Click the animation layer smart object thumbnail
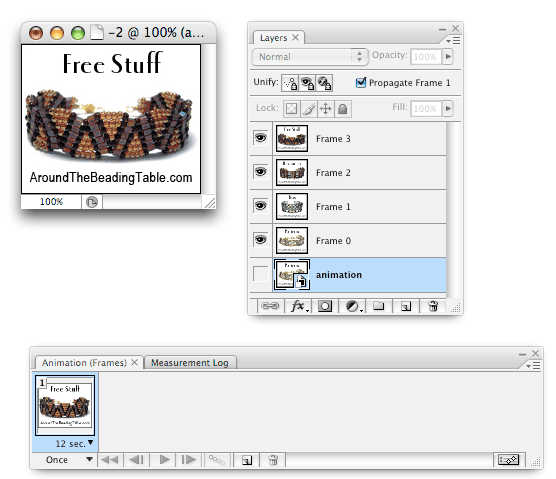 click(292, 275)
